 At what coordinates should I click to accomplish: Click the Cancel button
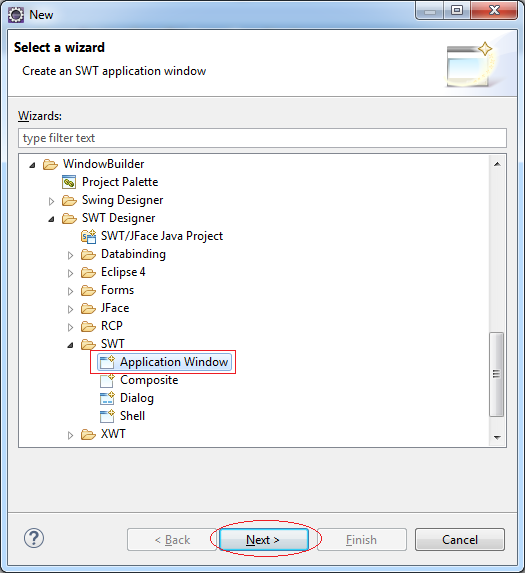pyautogui.click(x=460, y=539)
